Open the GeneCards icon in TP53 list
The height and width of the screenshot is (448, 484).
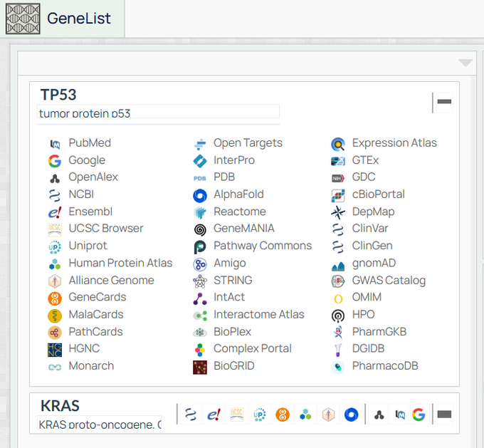click(x=55, y=298)
